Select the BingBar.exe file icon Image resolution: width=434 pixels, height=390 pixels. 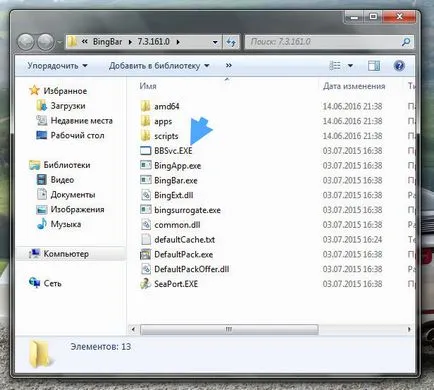[145, 180]
